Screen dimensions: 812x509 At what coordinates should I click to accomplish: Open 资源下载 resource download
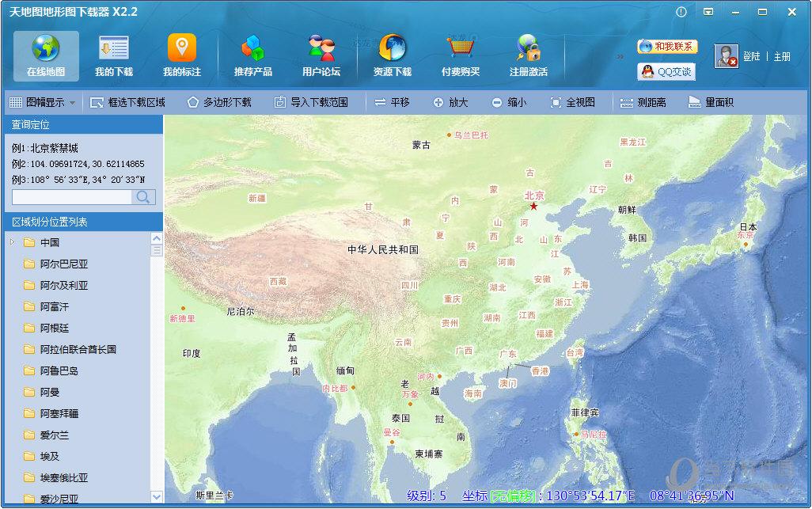(x=393, y=56)
